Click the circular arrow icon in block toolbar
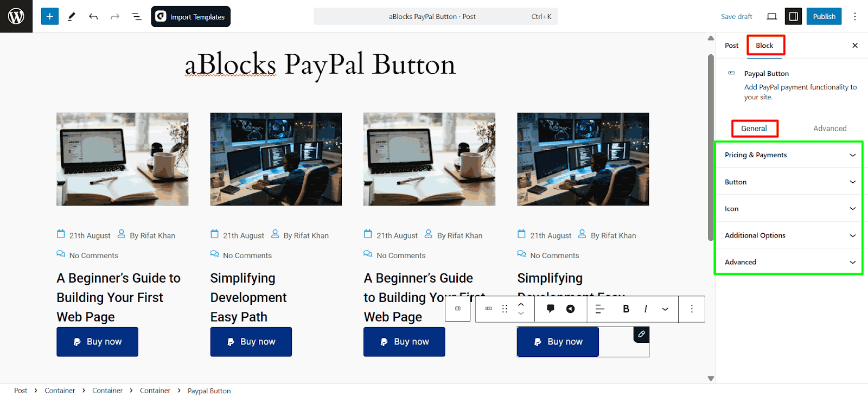This screenshot has width=868, height=397. coord(571,309)
